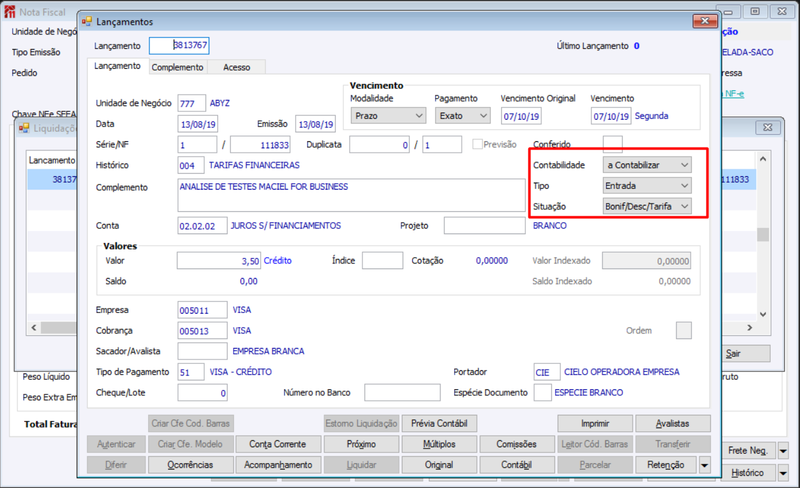The height and width of the screenshot is (488, 800).
Task: Click the Comissões button
Action: 516,444
